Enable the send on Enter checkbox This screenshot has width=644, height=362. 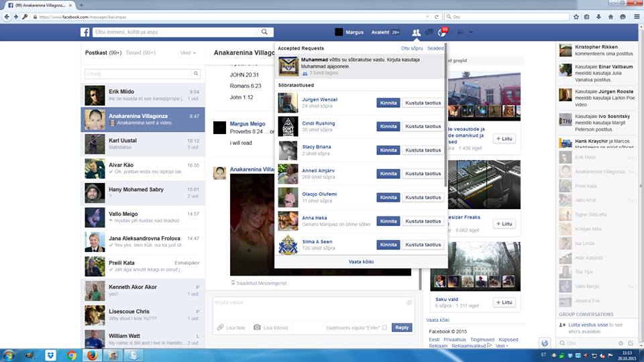[x=384, y=328]
